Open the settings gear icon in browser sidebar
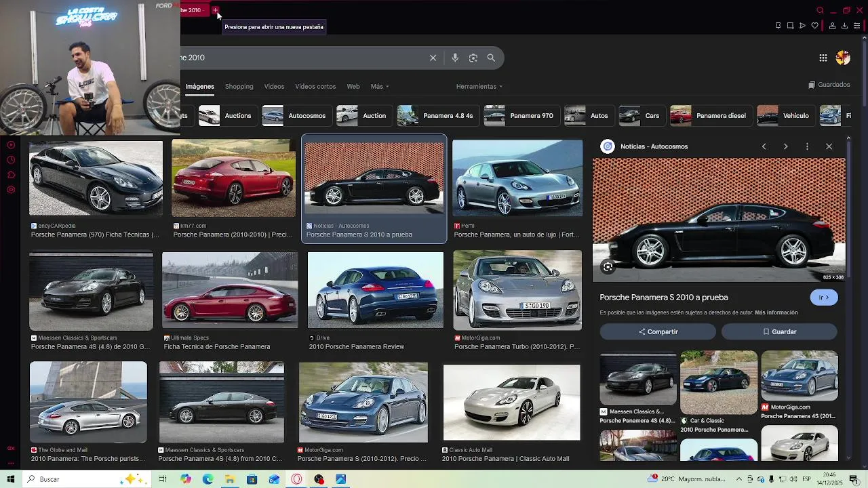This screenshot has width=868, height=488. click(x=11, y=190)
